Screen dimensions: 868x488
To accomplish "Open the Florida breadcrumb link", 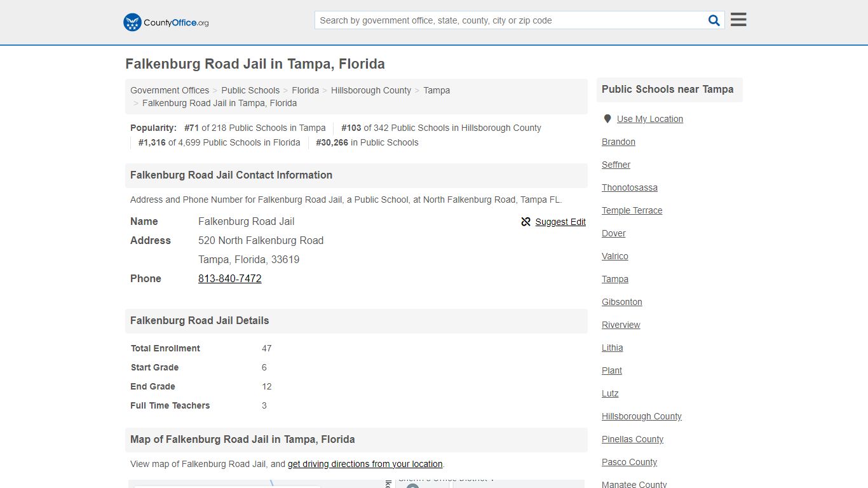I will (x=305, y=90).
